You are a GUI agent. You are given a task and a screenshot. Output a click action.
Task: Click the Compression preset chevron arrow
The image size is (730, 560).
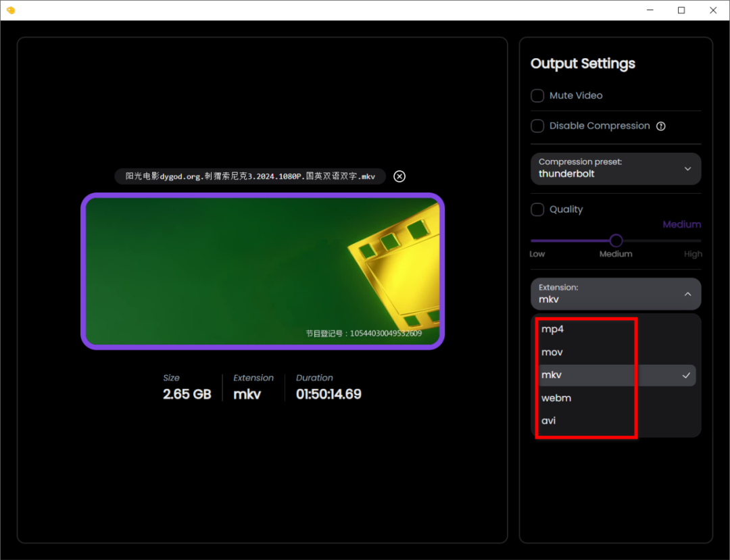[x=687, y=168]
